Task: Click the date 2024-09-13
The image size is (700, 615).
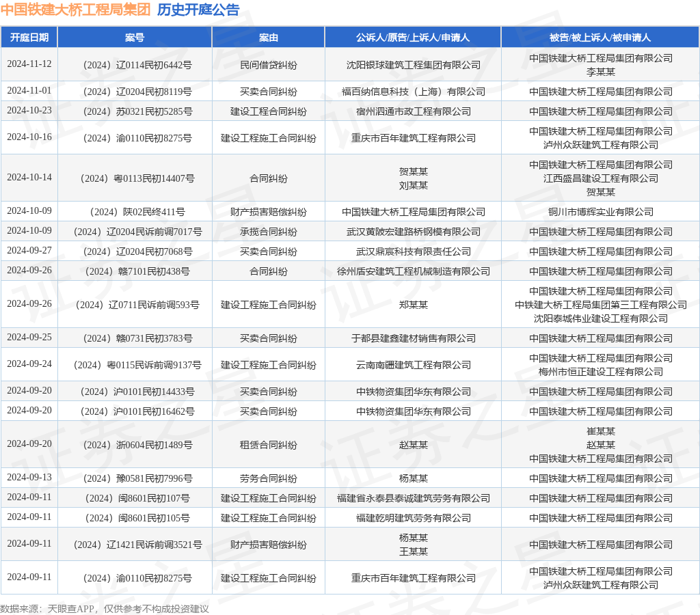Action: click(x=29, y=477)
